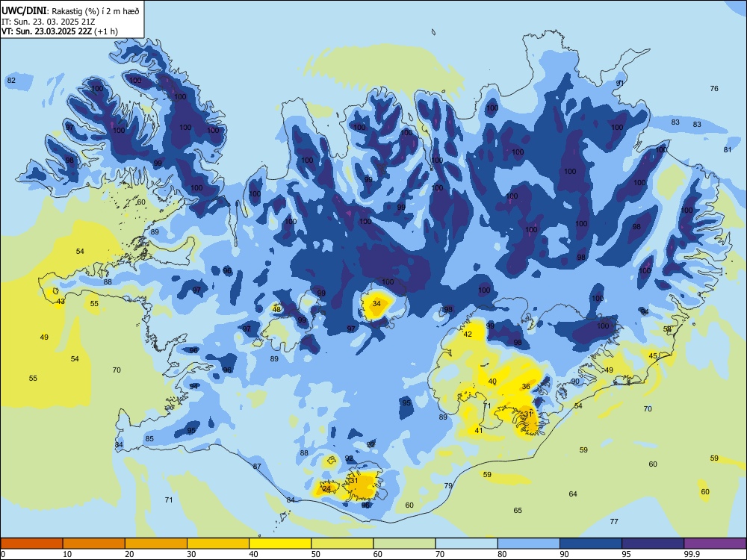Screen dimensions: 747x560
Task: Click the legend tick label '95'
Action: [x=627, y=554]
